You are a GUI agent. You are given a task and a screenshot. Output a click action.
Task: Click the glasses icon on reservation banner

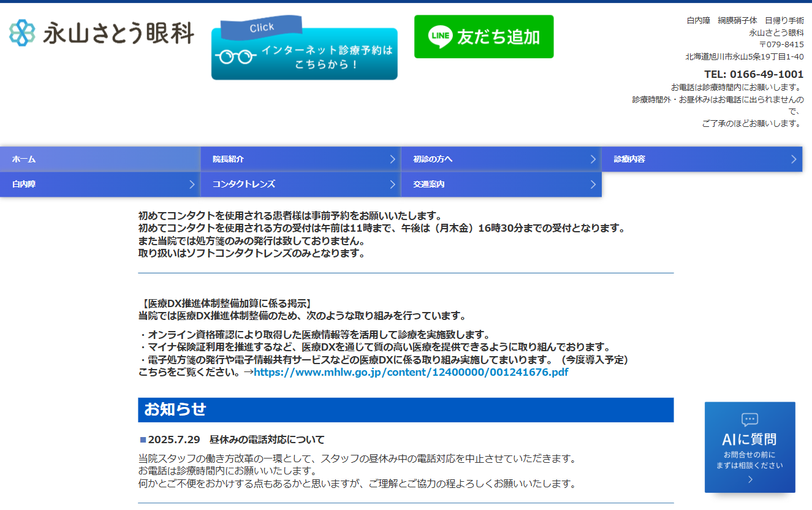pyautogui.click(x=236, y=57)
